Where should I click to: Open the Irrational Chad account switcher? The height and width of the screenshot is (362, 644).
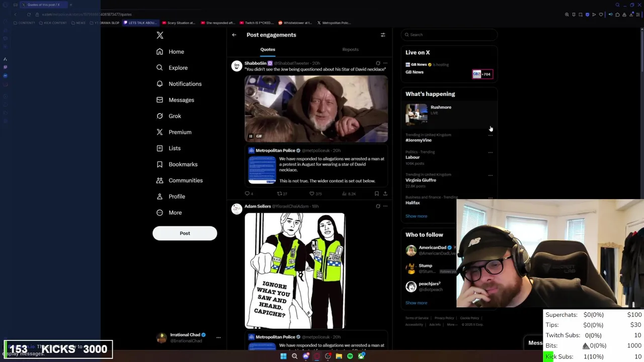coord(189,338)
